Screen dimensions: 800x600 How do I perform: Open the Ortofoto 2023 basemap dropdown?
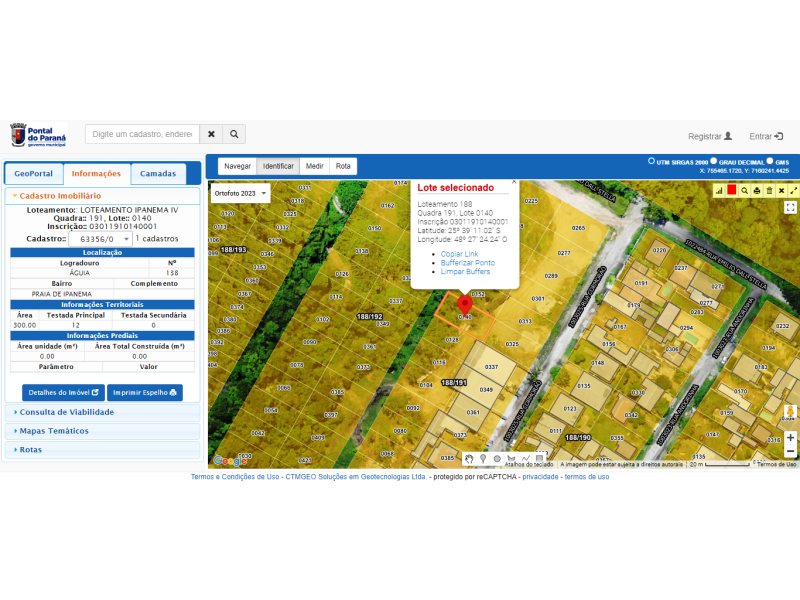coord(240,192)
